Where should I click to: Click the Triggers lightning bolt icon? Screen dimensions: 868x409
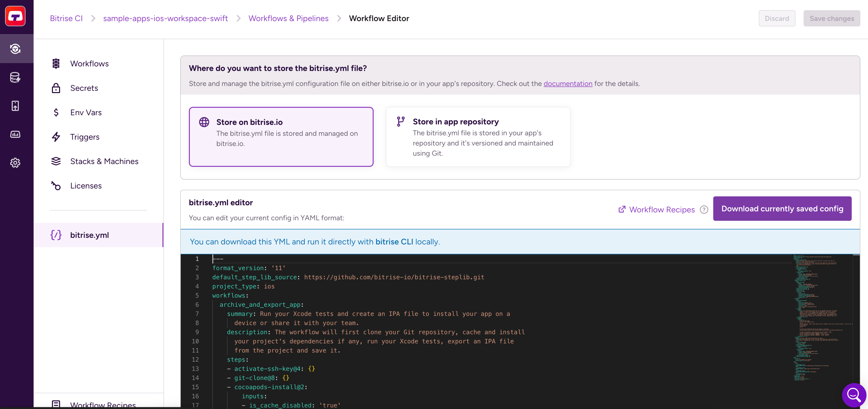[56, 137]
